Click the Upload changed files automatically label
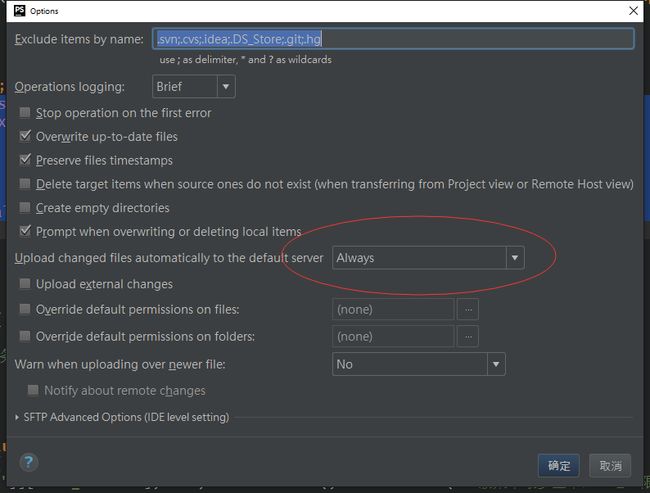 (169, 258)
